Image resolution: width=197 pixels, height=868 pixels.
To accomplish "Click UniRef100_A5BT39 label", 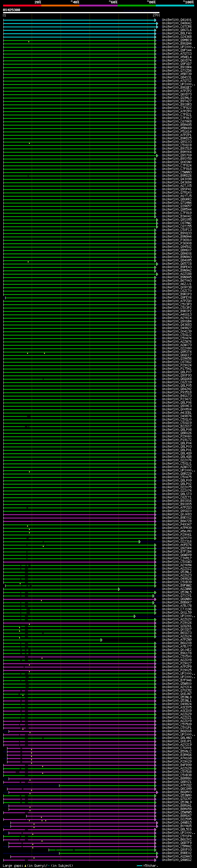I will coord(177,74).
